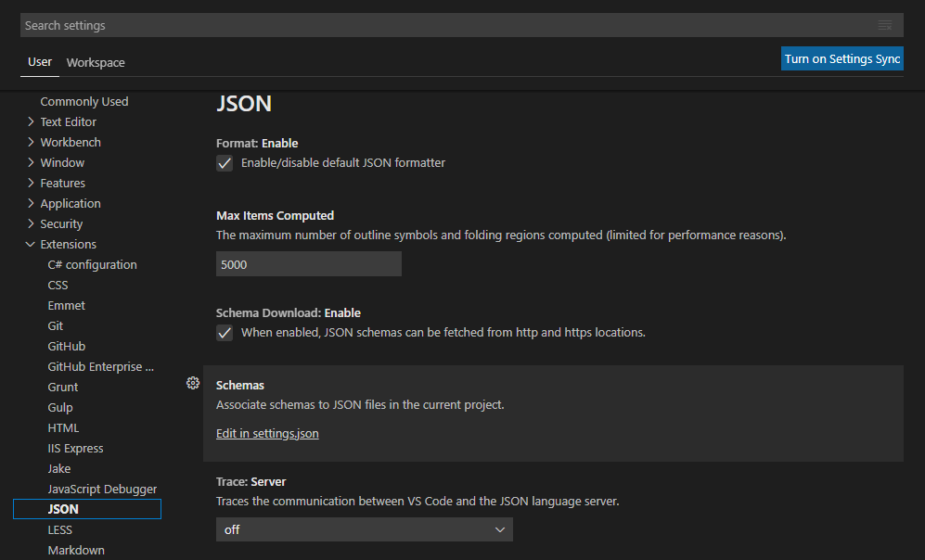Screen dimensions: 925x560
Task: Expand the Security settings chevron
Action: [31, 223]
